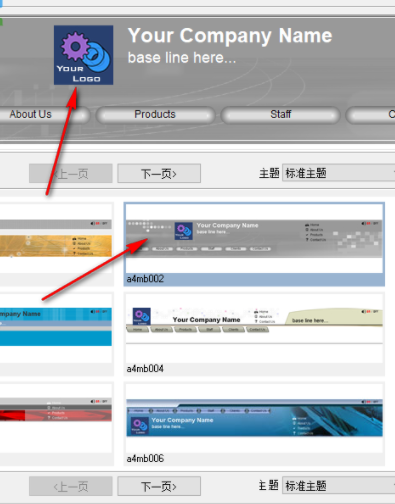The height and width of the screenshot is (504, 395).
Task: Open the Staff navigation button
Action: pyautogui.click(x=280, y=114)
